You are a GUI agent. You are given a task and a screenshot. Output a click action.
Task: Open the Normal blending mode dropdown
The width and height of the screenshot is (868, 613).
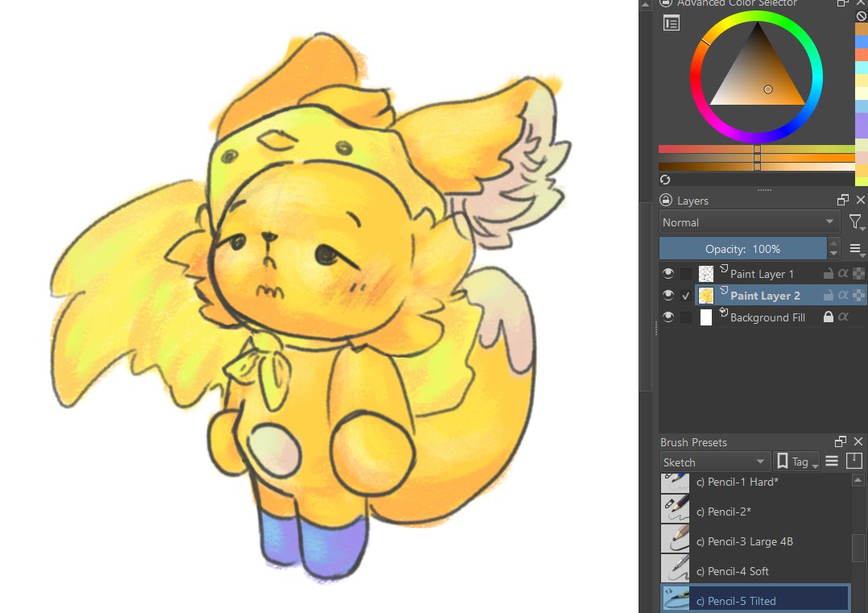[x=749, y=222]
